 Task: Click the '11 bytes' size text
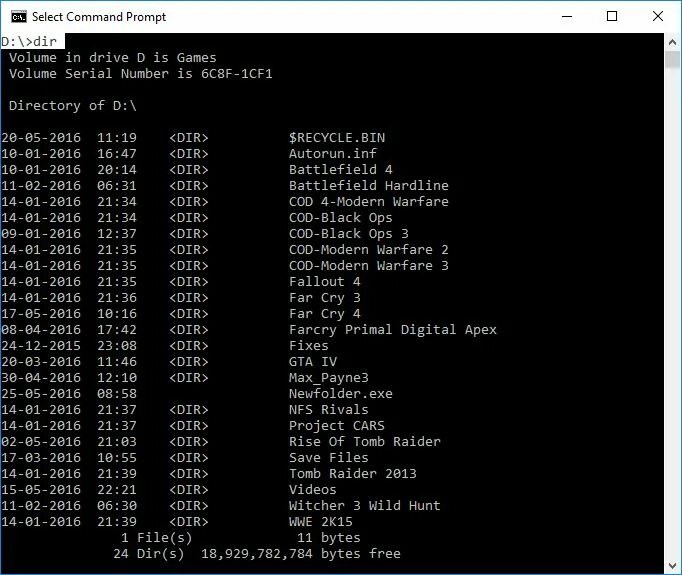pos(329,538)
